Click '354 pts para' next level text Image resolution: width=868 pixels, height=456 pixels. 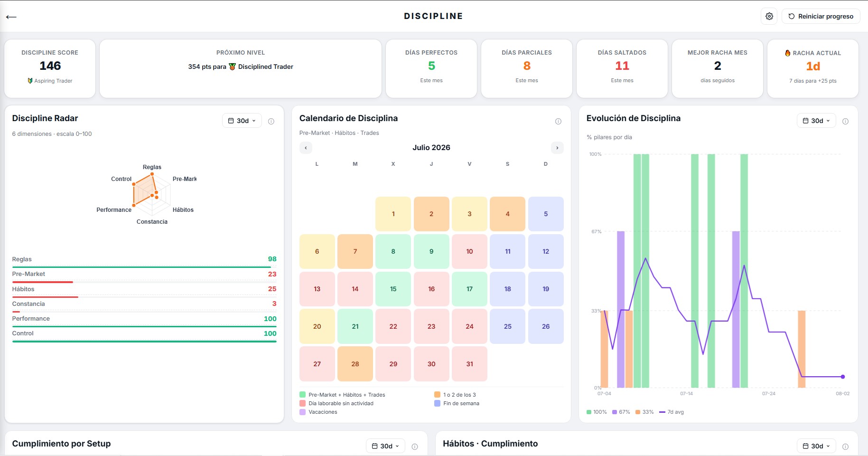207,66
